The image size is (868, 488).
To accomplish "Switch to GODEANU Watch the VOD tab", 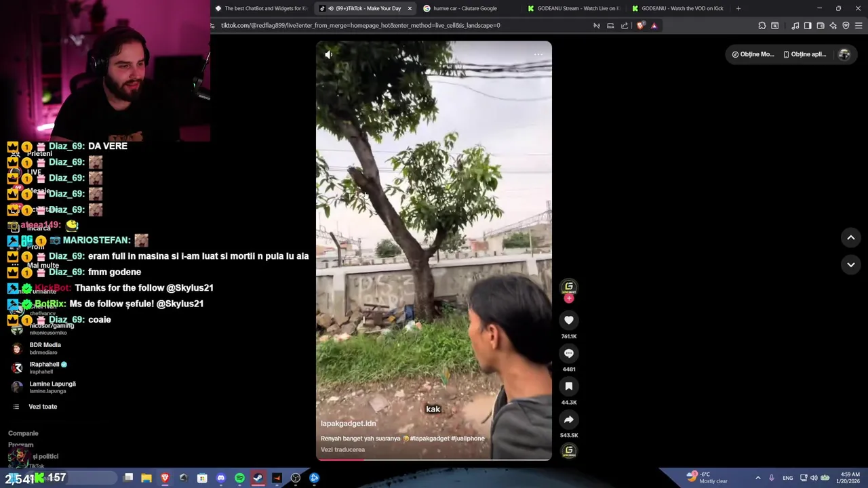I will pyautogui.click(x=677, y=8).
